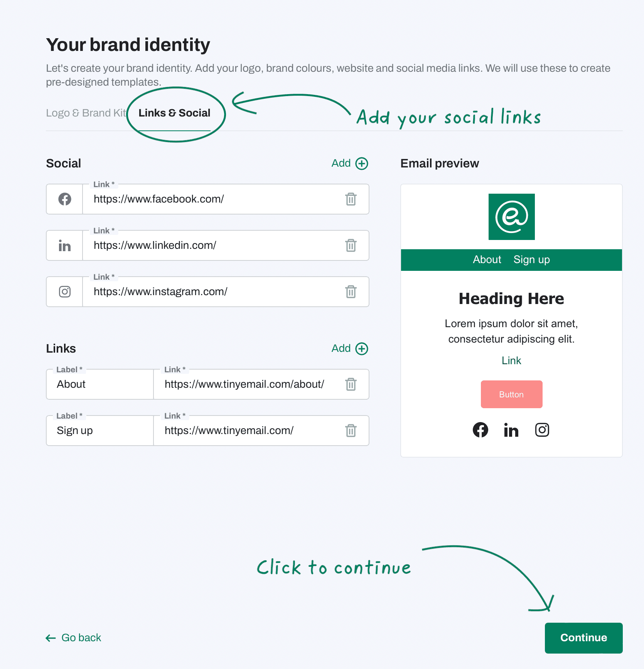Click the Facebook URL input field
This screenshot has width=644, height=669.
pos(212,199)
